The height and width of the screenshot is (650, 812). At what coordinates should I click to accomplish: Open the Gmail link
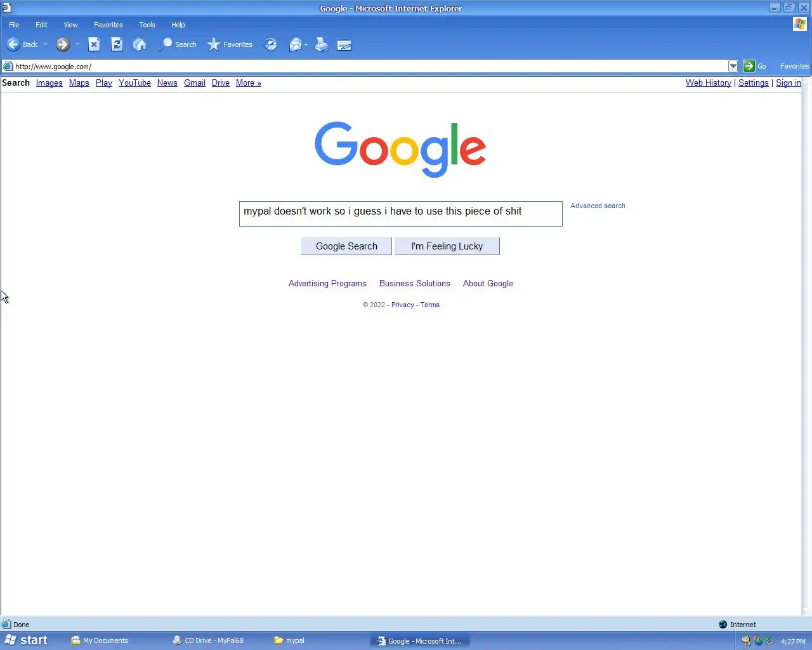(195, 83)
